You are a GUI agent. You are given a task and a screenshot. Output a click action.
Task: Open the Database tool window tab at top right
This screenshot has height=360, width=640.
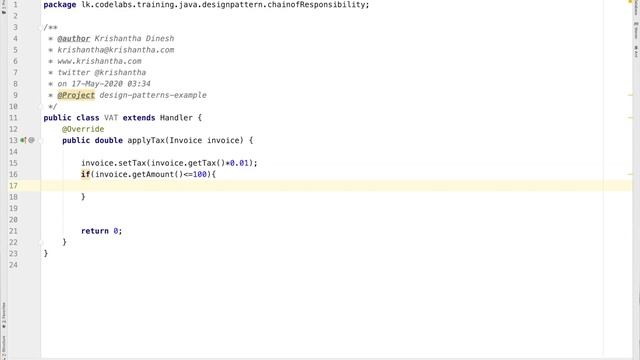pos(636,7)
